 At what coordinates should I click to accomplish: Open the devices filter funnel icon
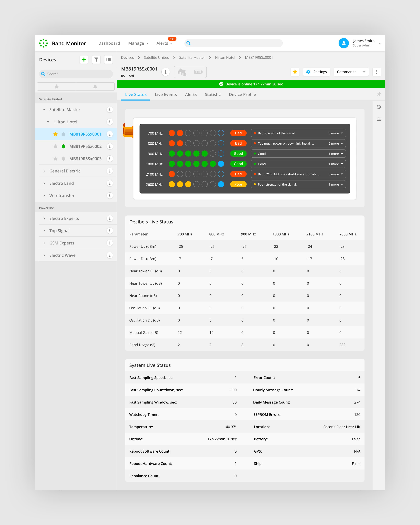[96, 60]
